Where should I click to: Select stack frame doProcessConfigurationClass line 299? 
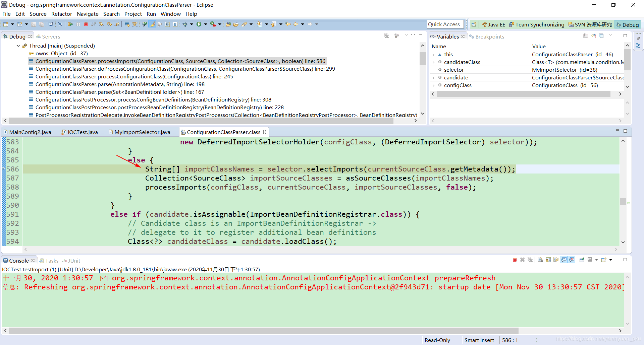185,69
